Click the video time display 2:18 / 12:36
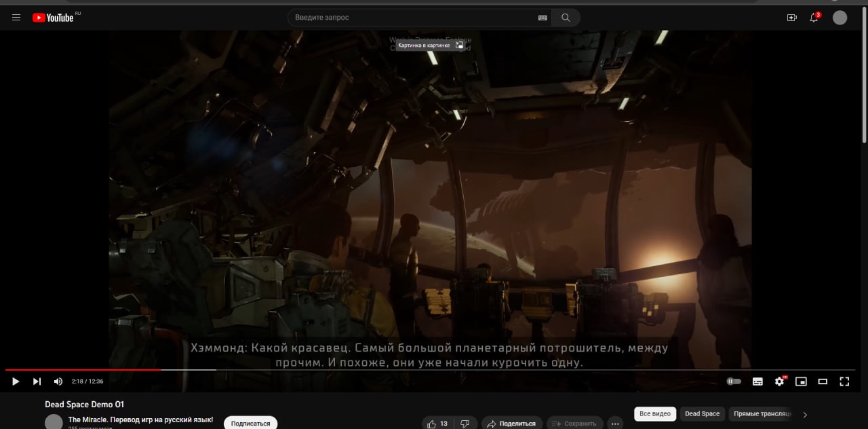This screenshot has height=429, width=868. point(87,381)
